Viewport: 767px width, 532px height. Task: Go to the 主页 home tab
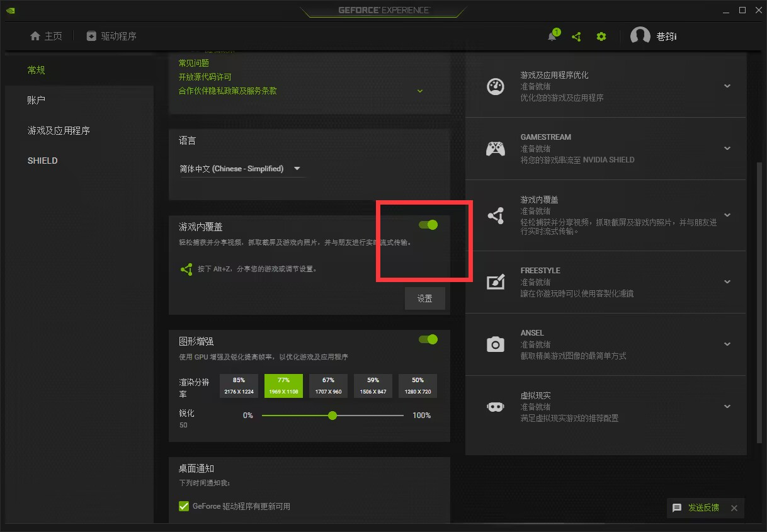point(46,36)
